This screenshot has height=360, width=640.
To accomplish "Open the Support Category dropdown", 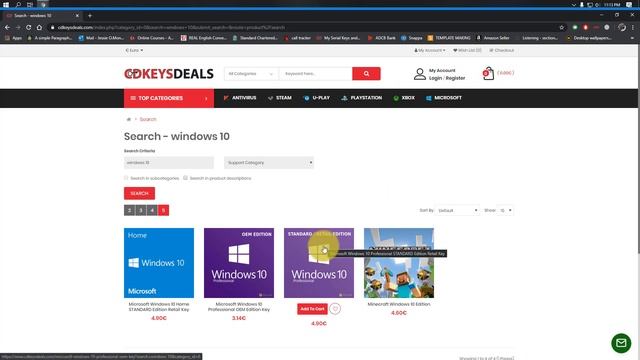I will click(x=269, y=162).
